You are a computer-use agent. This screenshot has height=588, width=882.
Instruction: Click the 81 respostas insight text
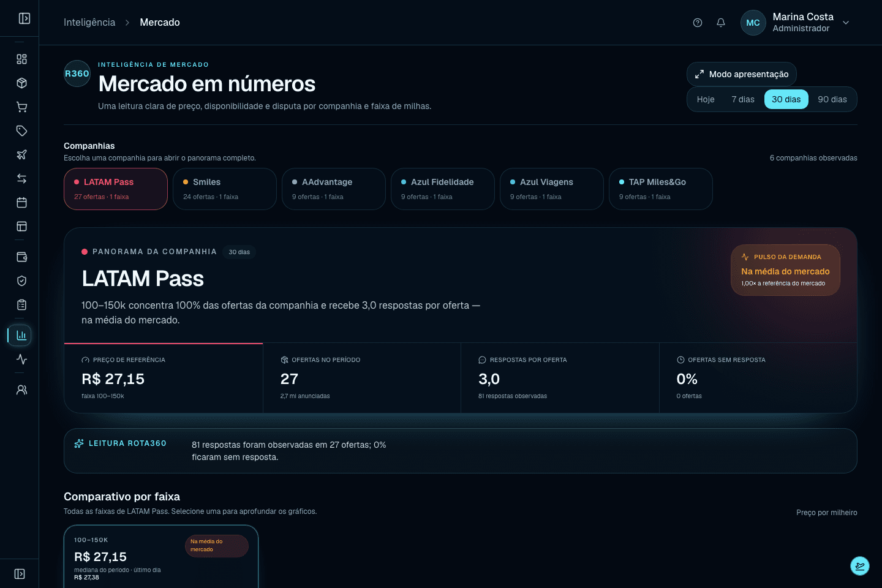click(289, 451)
